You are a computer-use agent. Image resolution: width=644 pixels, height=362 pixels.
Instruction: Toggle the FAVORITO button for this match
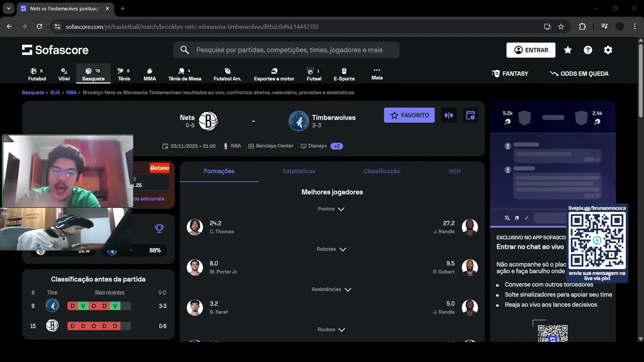[409, 115]
